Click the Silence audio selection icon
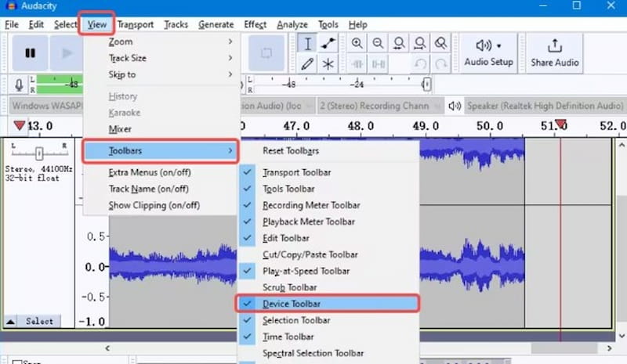The height and width of the screenshot is (364, 627). point(378,64)
